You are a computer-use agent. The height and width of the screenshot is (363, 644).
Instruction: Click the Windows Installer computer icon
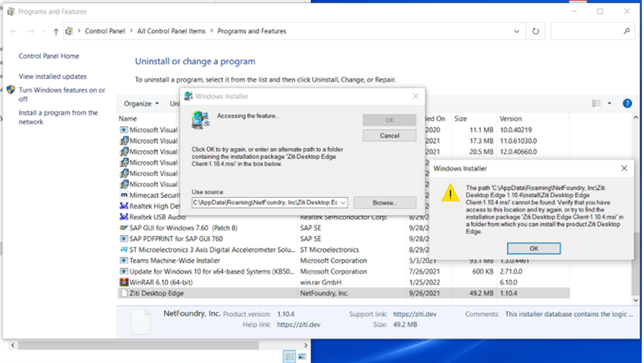[x=200, y=120]
